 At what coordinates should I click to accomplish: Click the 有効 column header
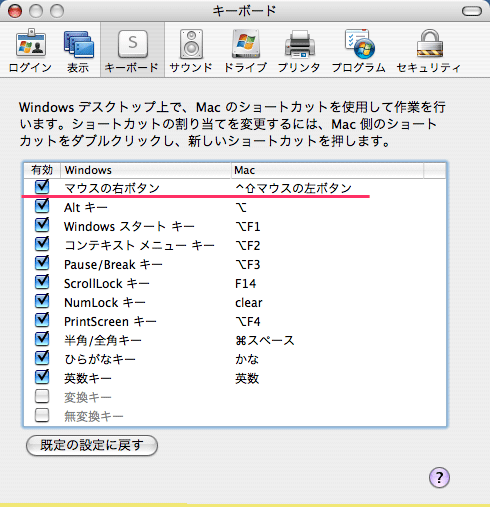pos(42,170)
